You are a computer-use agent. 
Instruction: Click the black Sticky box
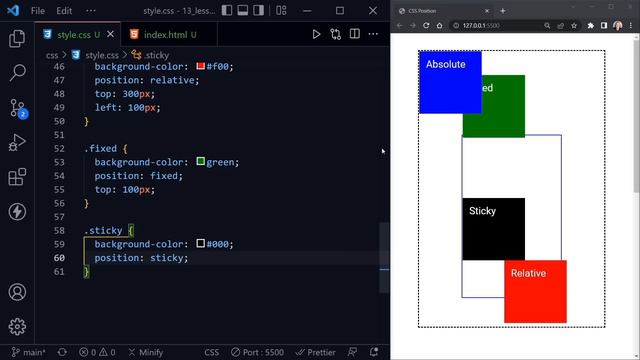click(493, 229)
